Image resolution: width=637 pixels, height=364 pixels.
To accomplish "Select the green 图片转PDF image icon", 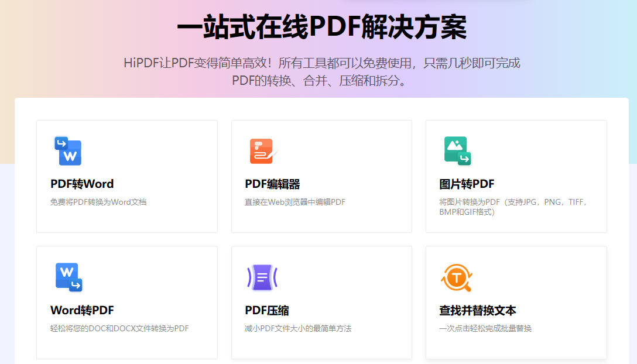I will tap(457, 150).
